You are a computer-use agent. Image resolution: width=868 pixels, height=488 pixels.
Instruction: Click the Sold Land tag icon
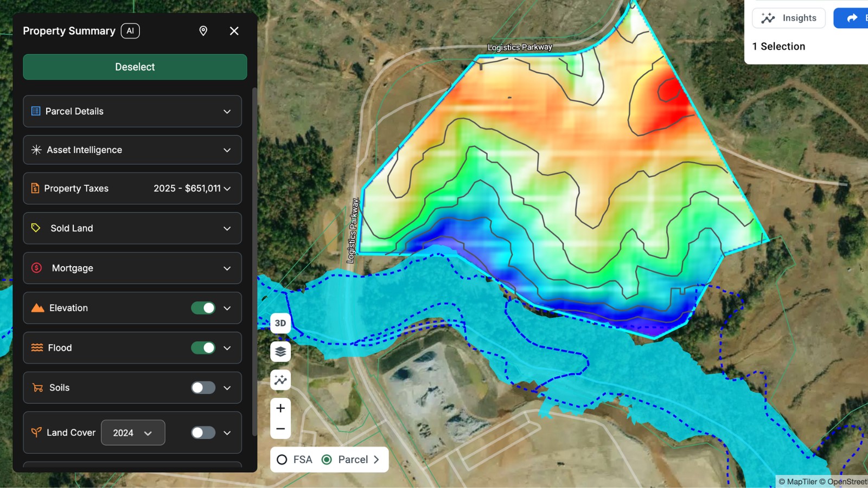(x=36, y=228)
